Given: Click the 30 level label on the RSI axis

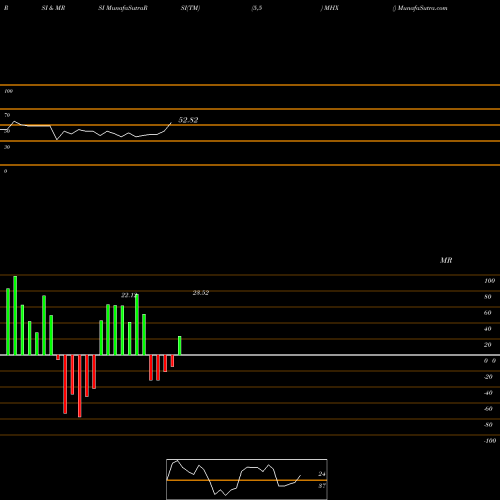Looking at the screenshot, I should pos(7,147).
